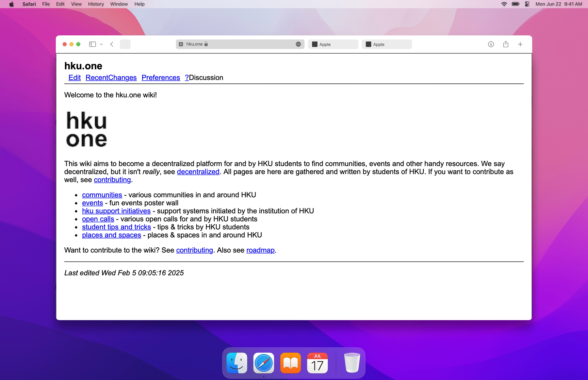The image size is (588, 380).
Task: Open the History menu
Action: coord(96,4)
